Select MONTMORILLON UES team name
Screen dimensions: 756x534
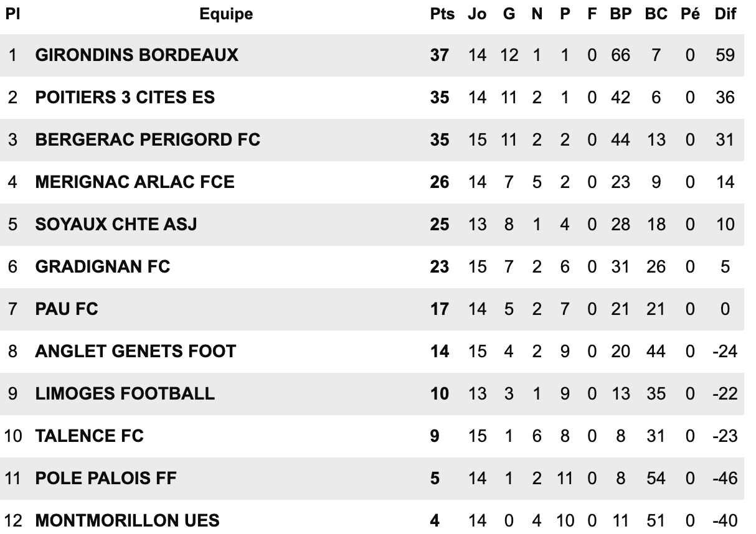point(128,520)
